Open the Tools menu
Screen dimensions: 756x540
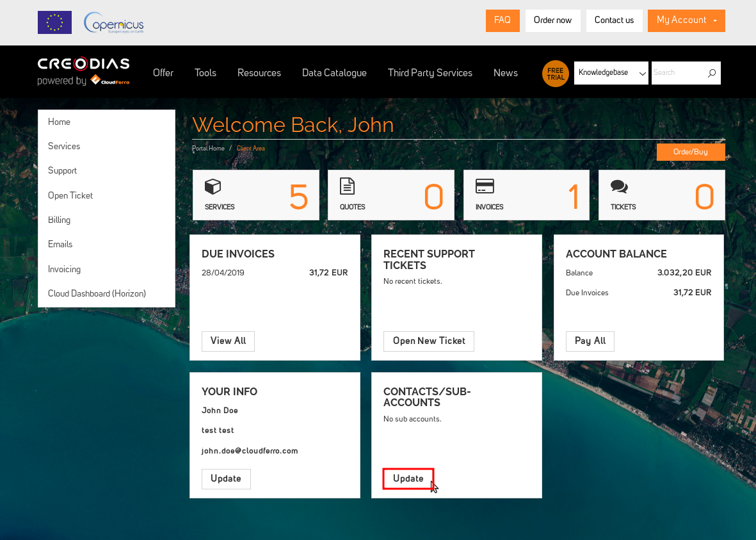click(205, 73)
